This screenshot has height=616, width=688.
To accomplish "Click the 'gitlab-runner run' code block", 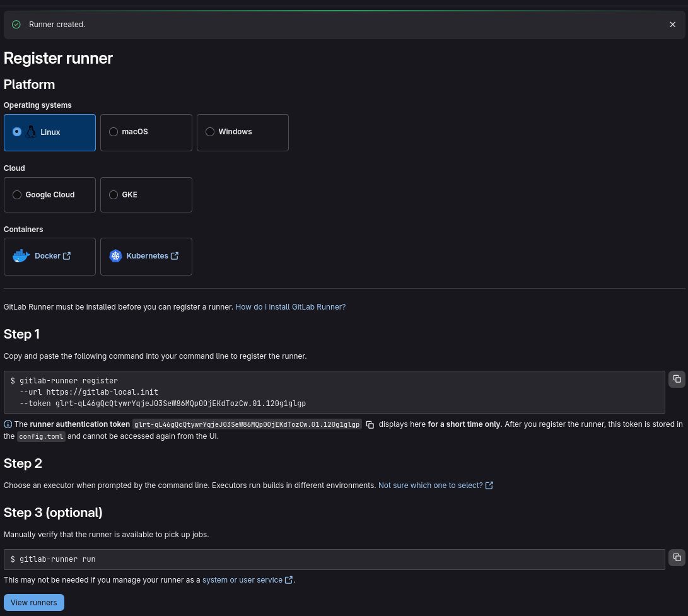I will point(334,559).
